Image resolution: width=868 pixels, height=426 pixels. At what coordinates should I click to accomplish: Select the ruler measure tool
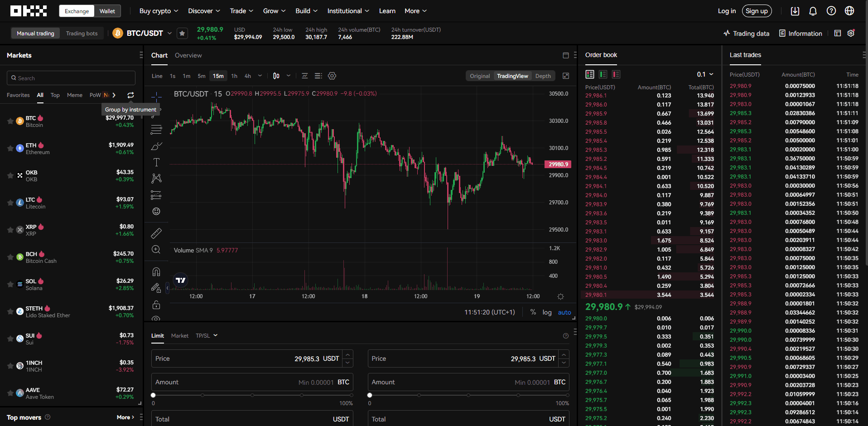tap(156, 233)
